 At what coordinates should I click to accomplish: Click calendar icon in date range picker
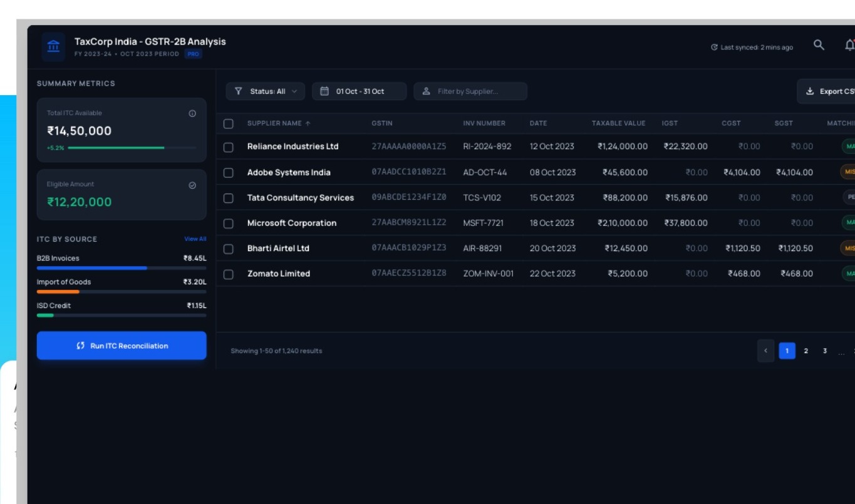point(324,91)
